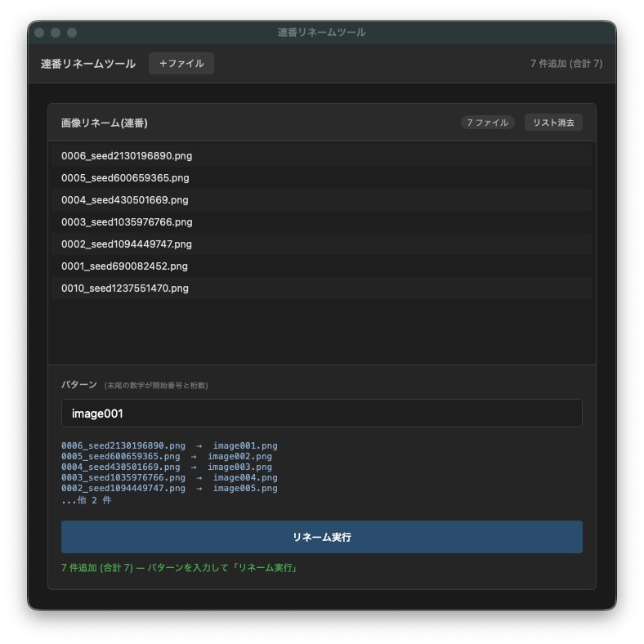The image size is (644, 644).
Task: Select the row 0005_seed600659365.png
Action: click(x=321, y=178)
